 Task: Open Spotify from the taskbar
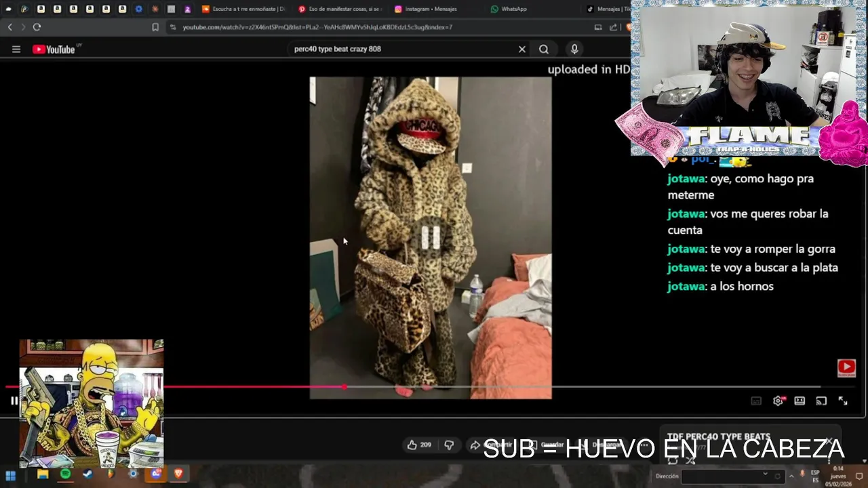[x=65, y=474]
